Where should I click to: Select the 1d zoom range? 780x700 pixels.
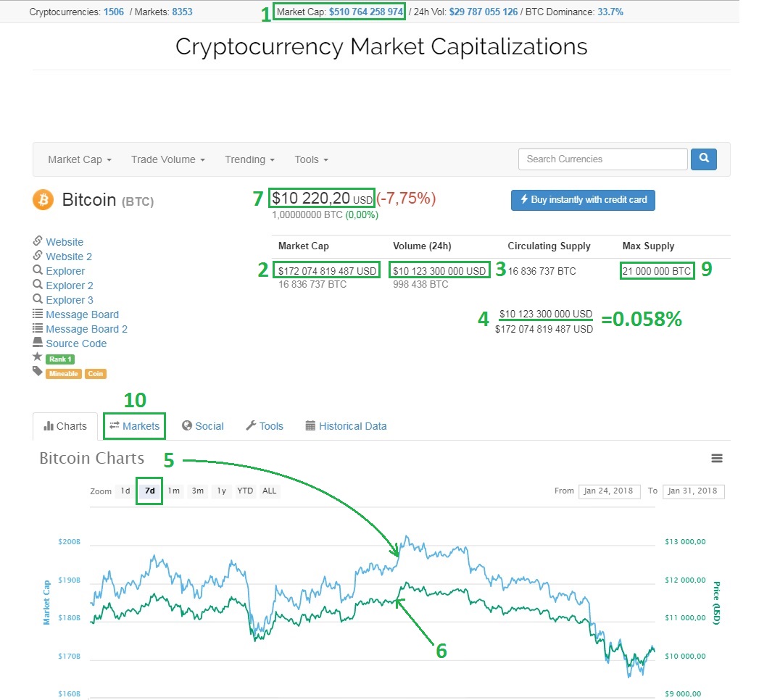click(125, 491)
